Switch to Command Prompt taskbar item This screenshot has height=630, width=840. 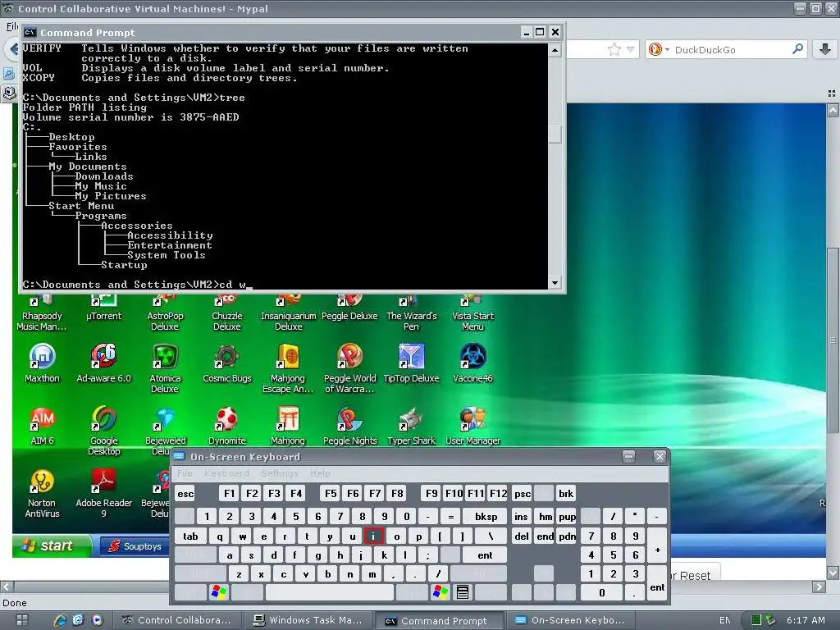click(439, 620)
